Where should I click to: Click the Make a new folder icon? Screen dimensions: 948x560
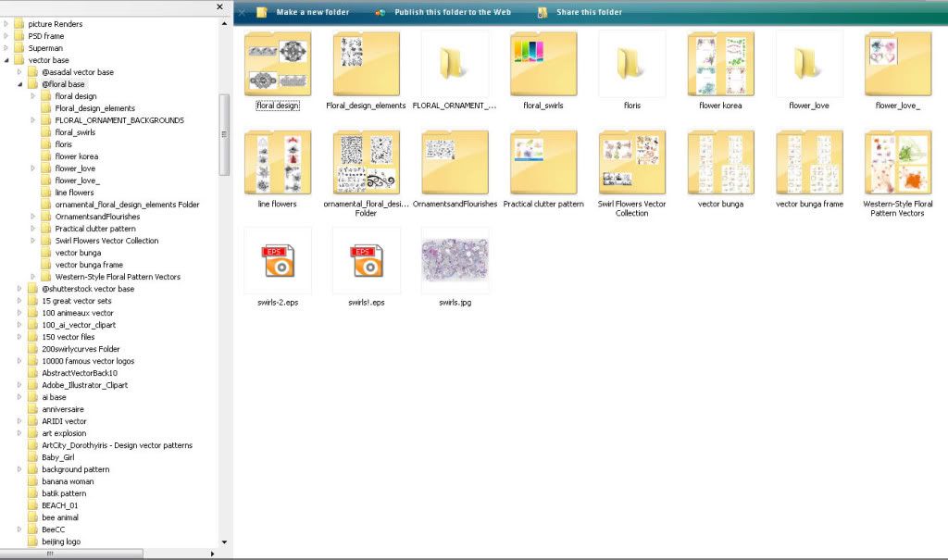(x=262, y=12)
